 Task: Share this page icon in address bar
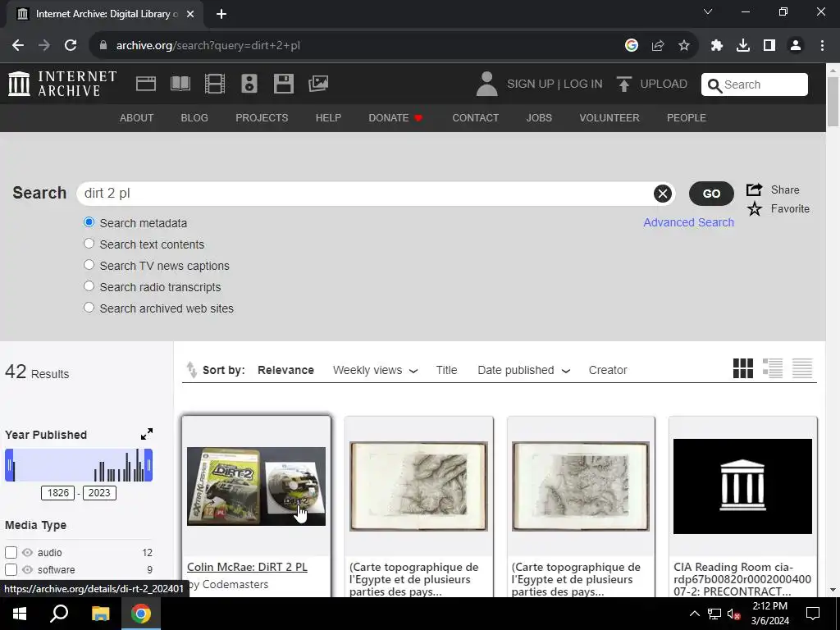click(658, 46)
